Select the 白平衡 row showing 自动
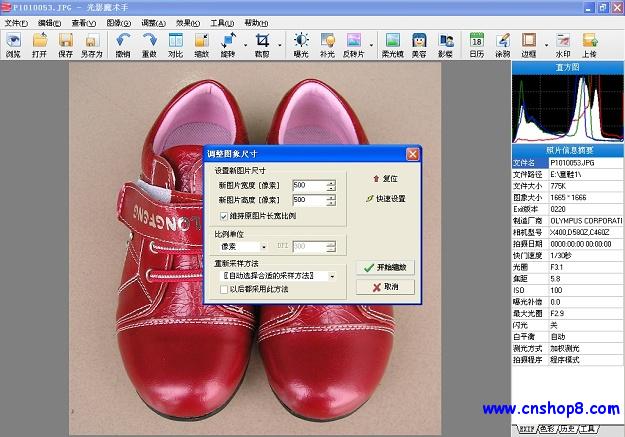Screen dimensions: 625x437 click(x=568, y=337)
